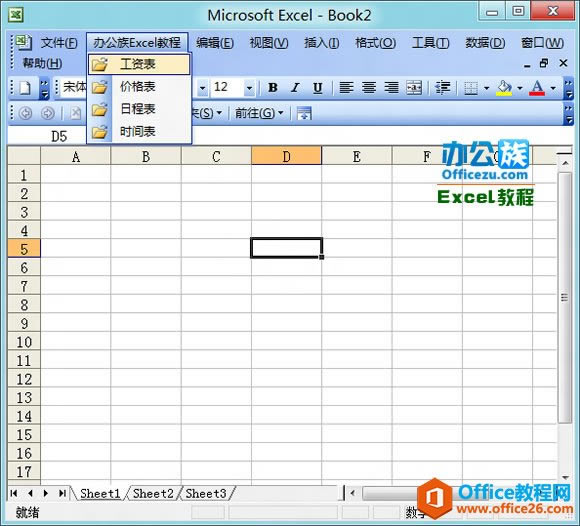Expand the 前往(G) dropdown menu
The width and height of the screenshot is (580, 526).
(259, 113)
